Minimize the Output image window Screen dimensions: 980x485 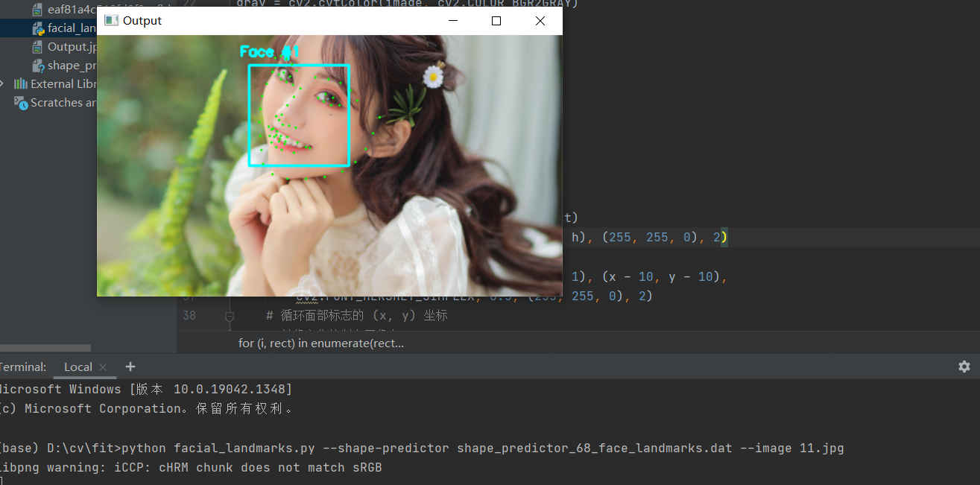(452, 21)
